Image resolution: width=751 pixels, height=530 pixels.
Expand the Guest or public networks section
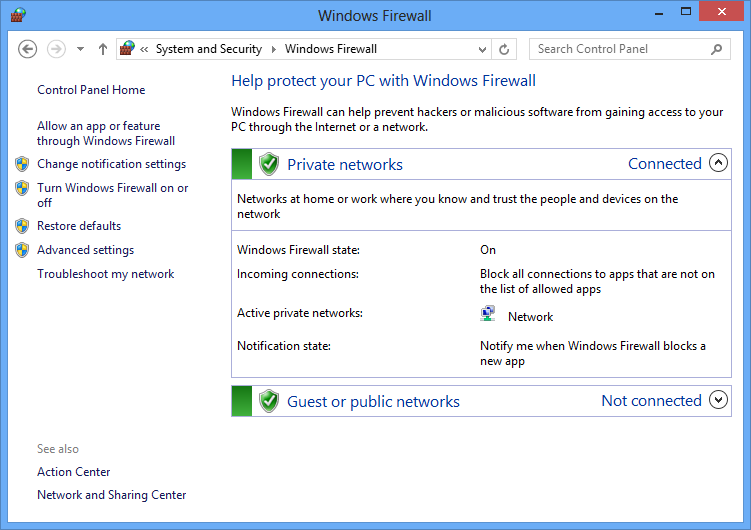pos(718,401)
